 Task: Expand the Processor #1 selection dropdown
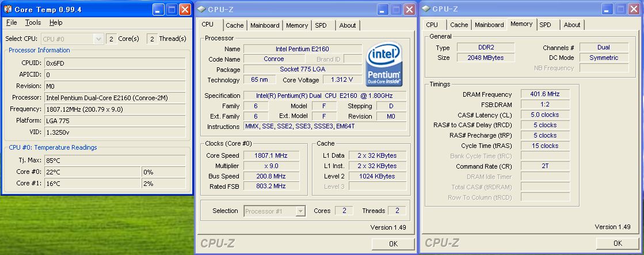pyautogui.click(x=300, y=211)
